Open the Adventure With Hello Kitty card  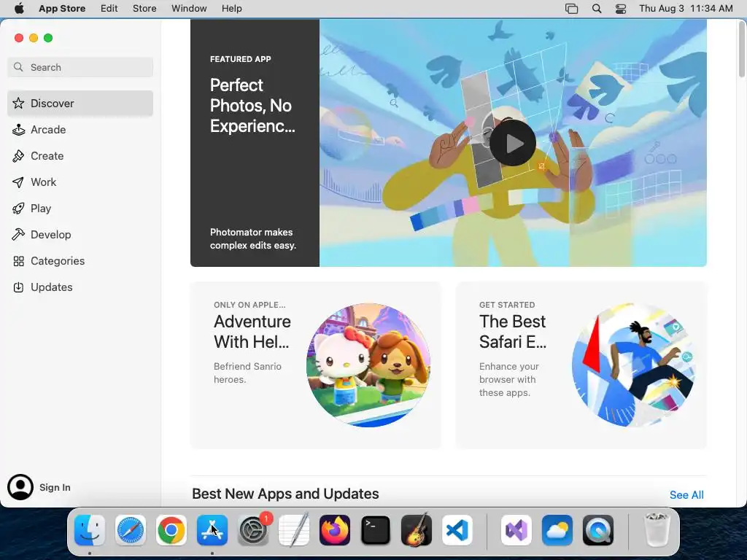315,365
